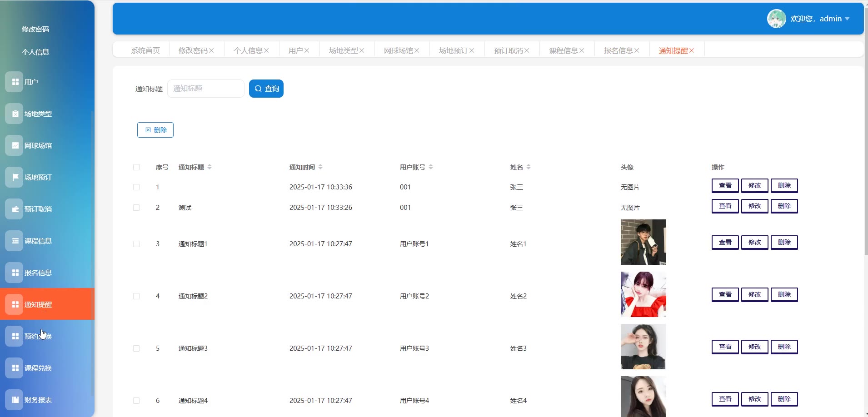This screenshot has height=417, width=868.
Task: Click 查看 for row 1
Action: tap(725, 185)
